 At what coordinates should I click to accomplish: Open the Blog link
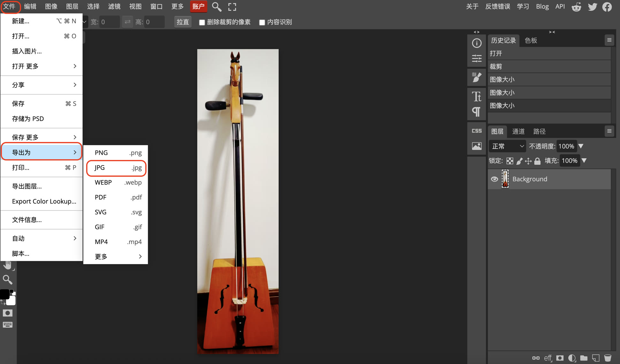(x=542, y=6)
